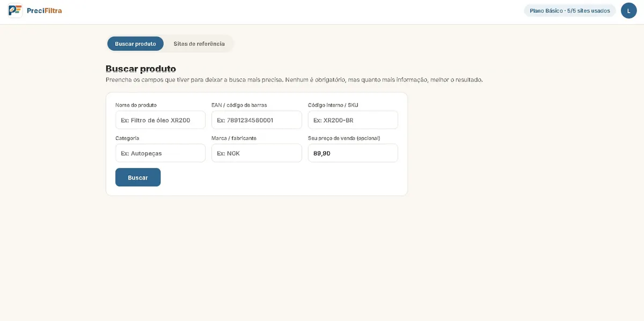Click the "Buscar produto" page heading

pos(141,69)
